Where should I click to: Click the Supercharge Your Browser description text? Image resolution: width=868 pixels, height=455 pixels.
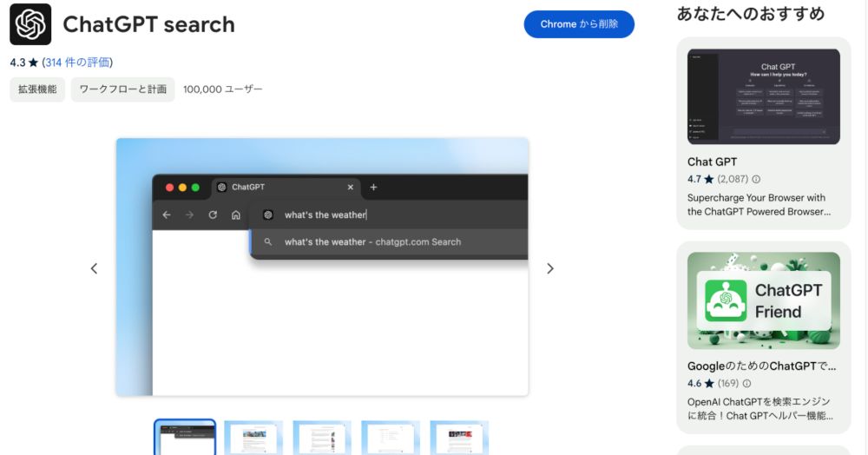pos(759,205)
